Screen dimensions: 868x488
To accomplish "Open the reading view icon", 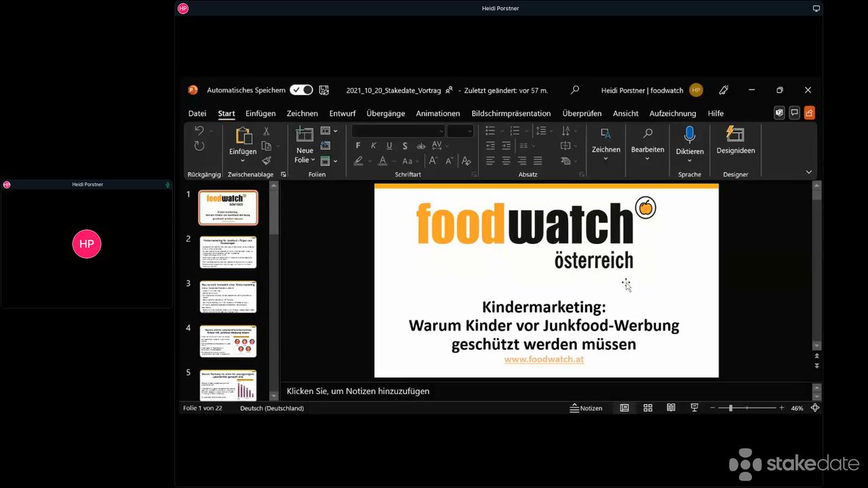I will click(671, 407).
